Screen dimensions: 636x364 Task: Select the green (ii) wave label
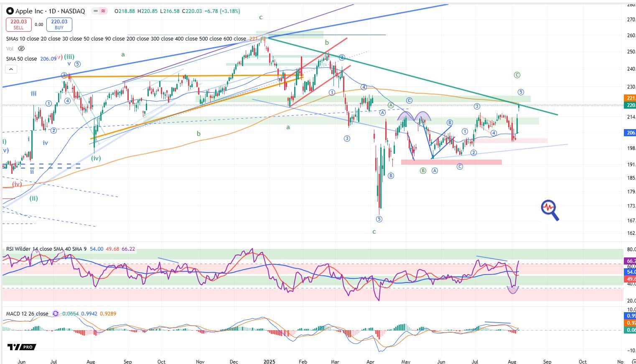click(33, 199)
